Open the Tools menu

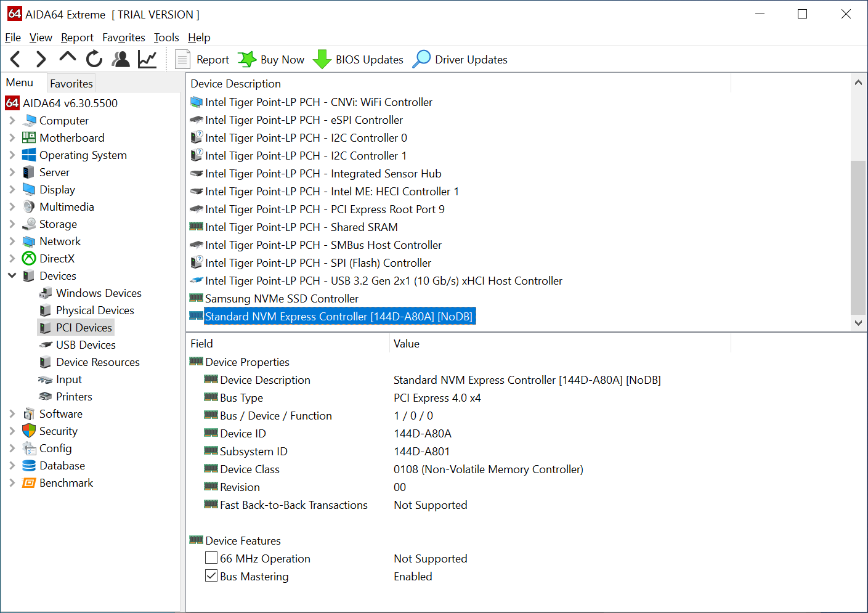166,38
